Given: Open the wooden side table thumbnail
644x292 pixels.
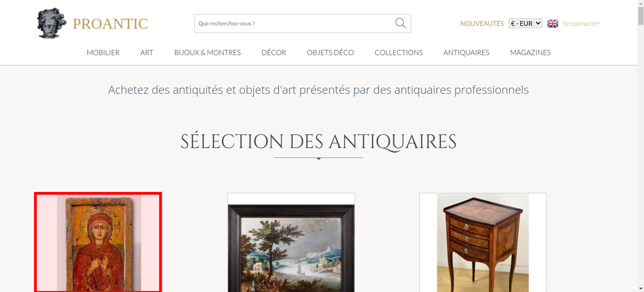Looking at the screenshot, I should 483,243.
